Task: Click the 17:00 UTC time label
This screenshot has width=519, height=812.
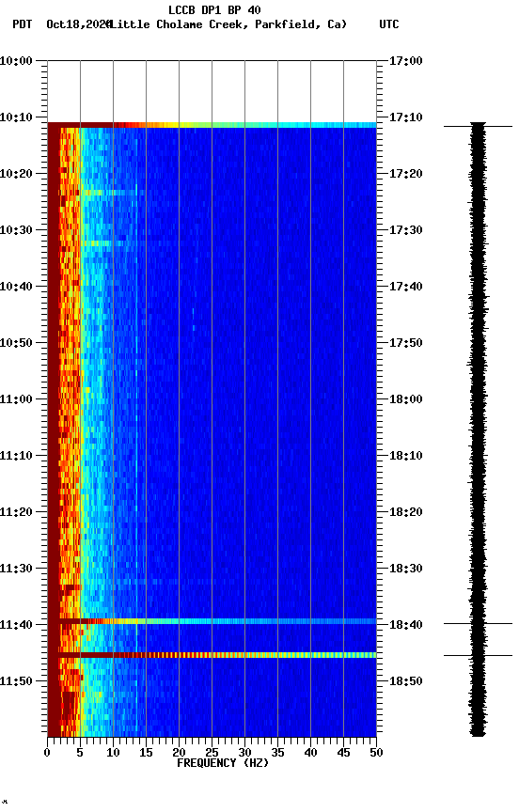Action: pyautogui.click(x=405, y=61)
